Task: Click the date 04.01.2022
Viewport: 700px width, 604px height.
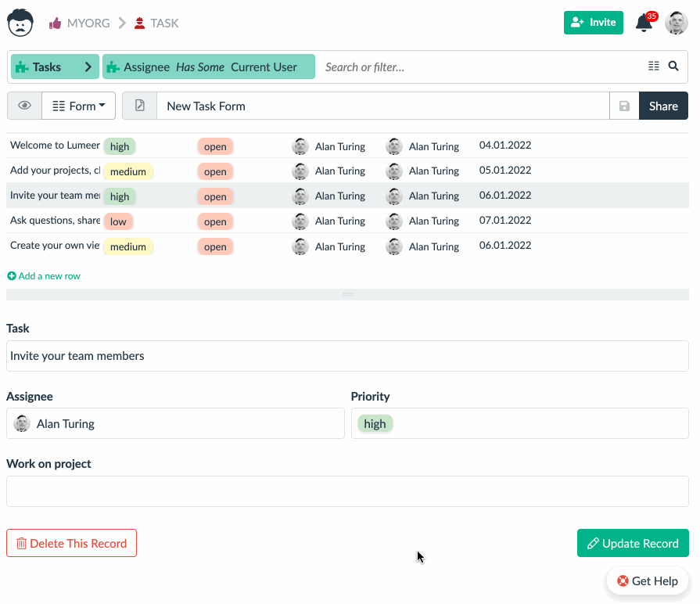Action: coord(505,146)
